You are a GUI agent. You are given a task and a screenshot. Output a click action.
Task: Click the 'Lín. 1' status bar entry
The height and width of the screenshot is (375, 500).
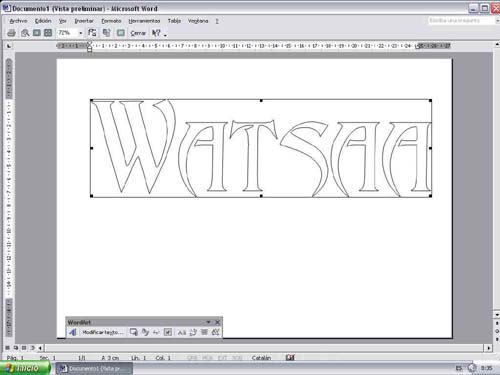pyautogui.click(x=138, y=358)
